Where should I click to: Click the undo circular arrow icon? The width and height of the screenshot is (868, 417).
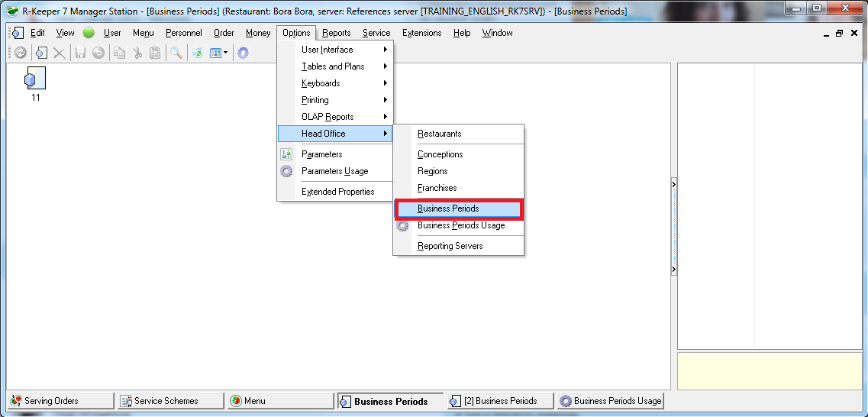click(x=98, y=53)
